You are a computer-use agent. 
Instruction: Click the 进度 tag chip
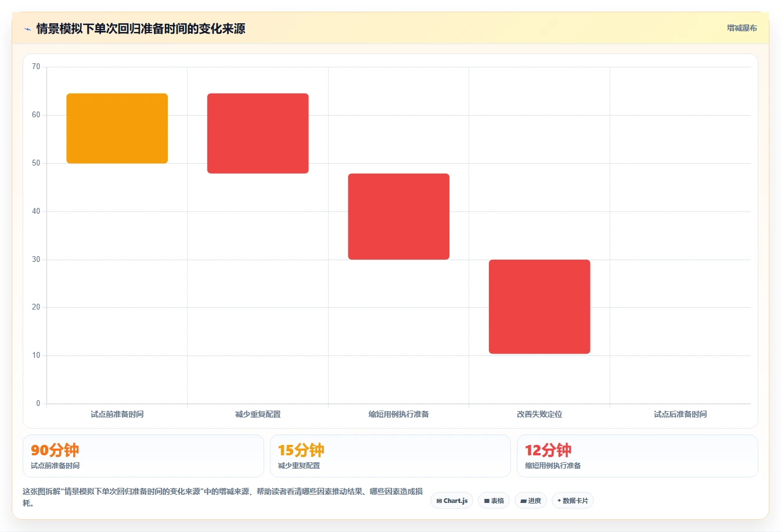coord(531,501)
